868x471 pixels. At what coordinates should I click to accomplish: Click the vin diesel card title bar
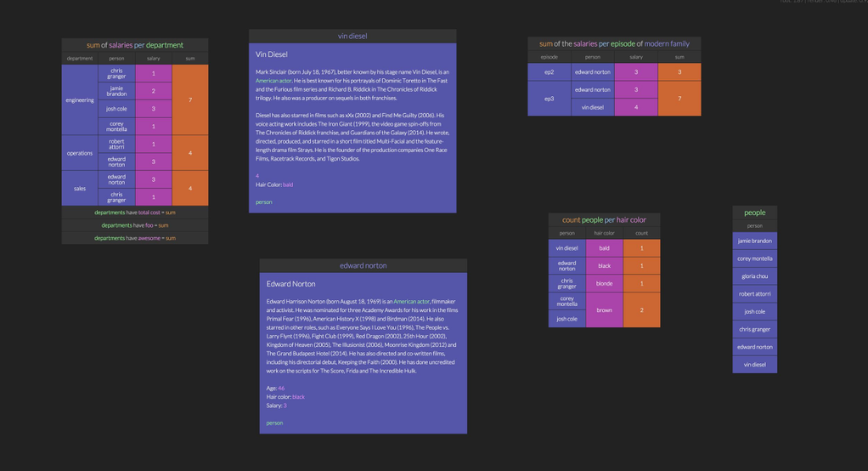pyautogui.click(x=352, y=37)
